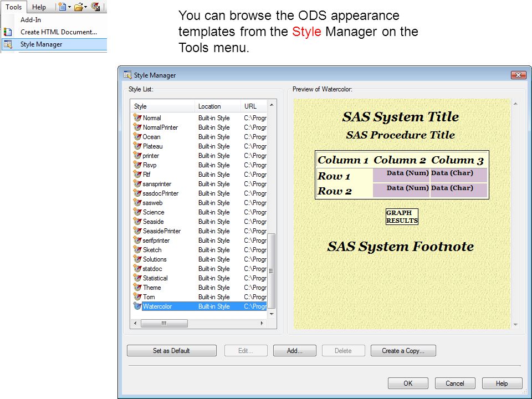Viewport: 532px width, 399px height.
Task: Click GRAPH RESULTS box in preview
Action: [402, 217]
